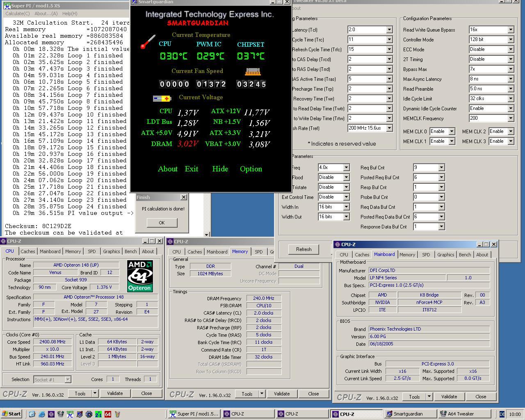525x420 pixels.
Task: Click the CPU-Z Memory window title icon
Action: 171,241
